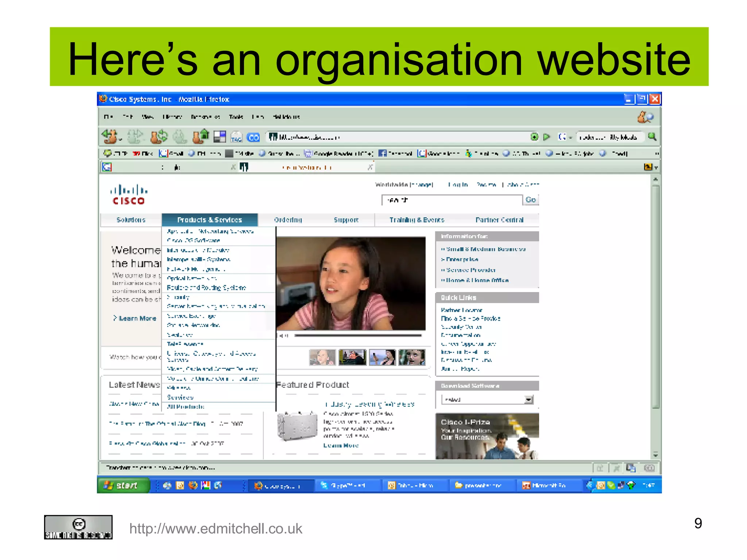Click the Go search button
This screenshot has width=747, height=560.
pyautogui.click(x=531, y=200)
